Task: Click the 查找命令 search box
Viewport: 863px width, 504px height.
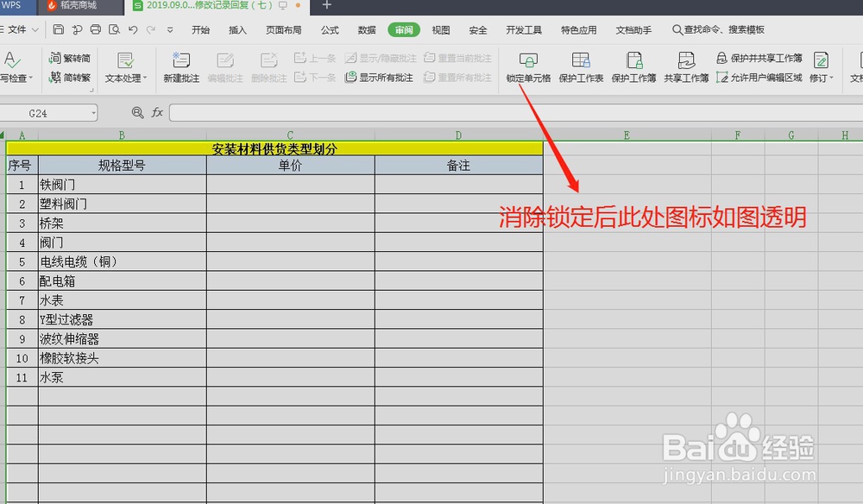Action: click(x=718, y=29)
